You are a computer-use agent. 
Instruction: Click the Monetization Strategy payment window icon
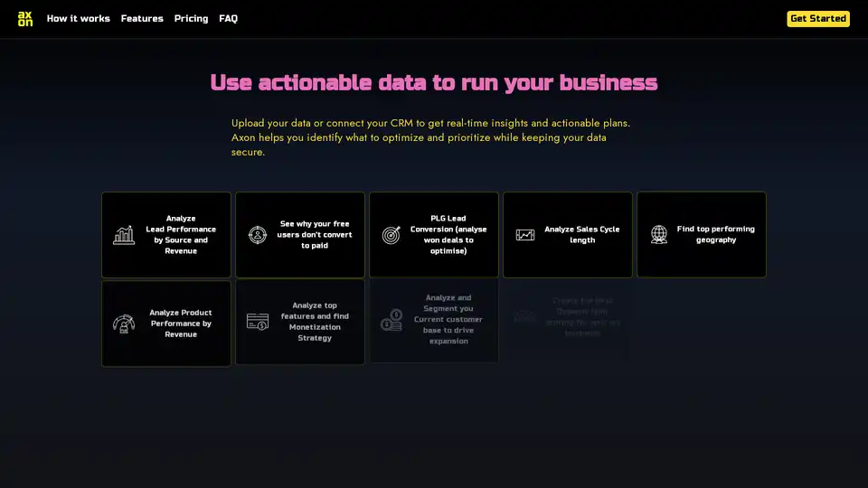point(258,322)
